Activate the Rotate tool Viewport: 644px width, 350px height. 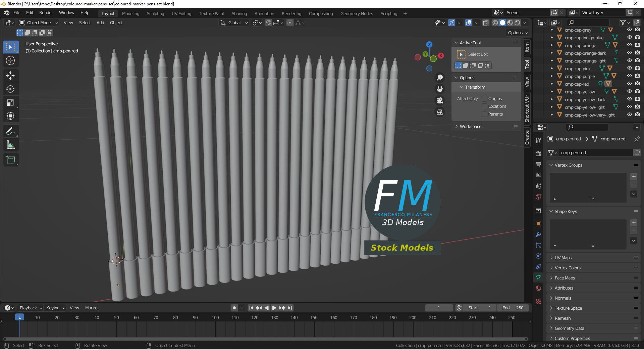tap(10, 89)
